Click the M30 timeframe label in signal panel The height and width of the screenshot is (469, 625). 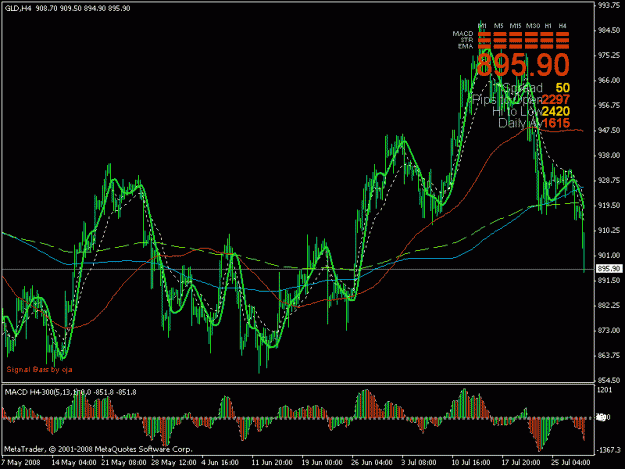click(533, 26)
